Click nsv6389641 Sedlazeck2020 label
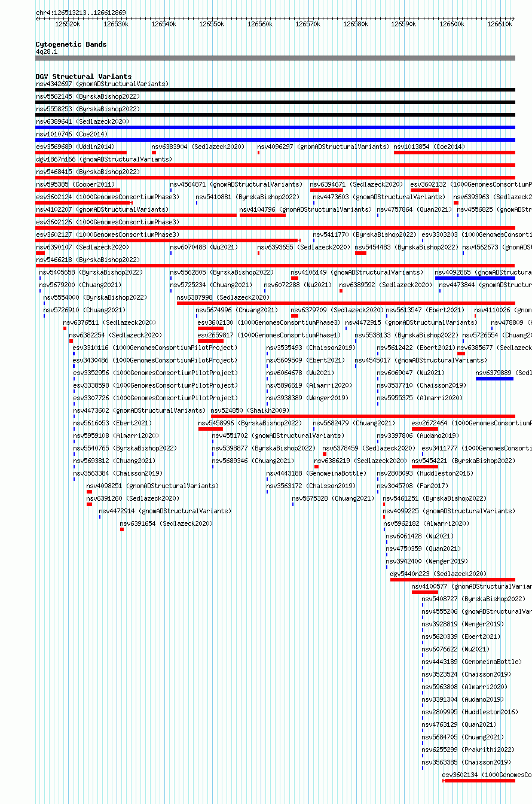The image size is (532, 804). point(82,121)
